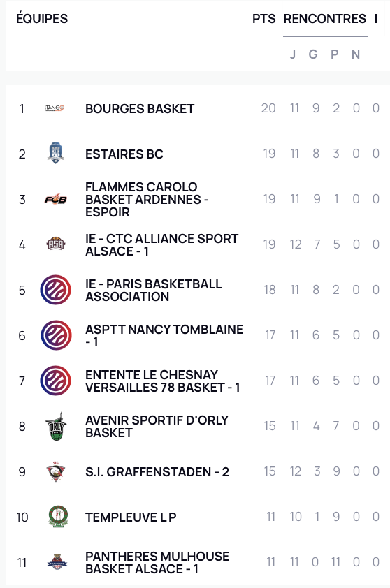Switch to the RENCONTRES tab
The height and width of the screenshot is (588, 390).
pos(325,19)
